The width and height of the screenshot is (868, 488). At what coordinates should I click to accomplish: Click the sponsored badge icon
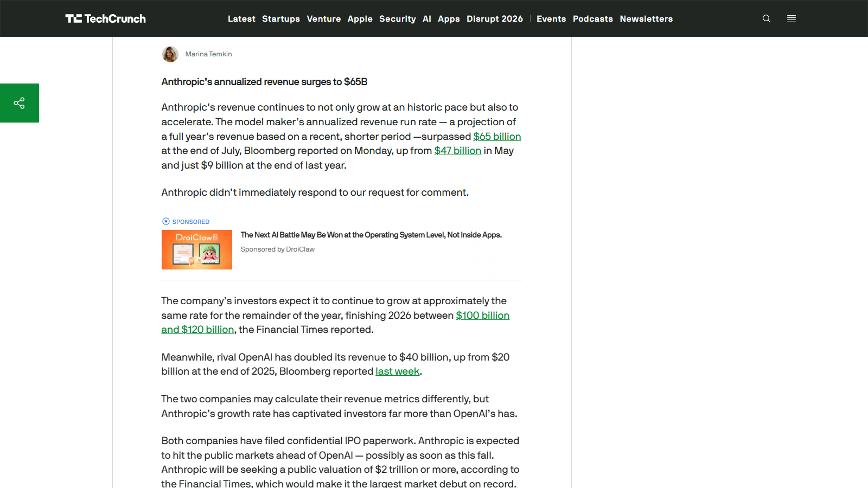[x=166, y=221]
